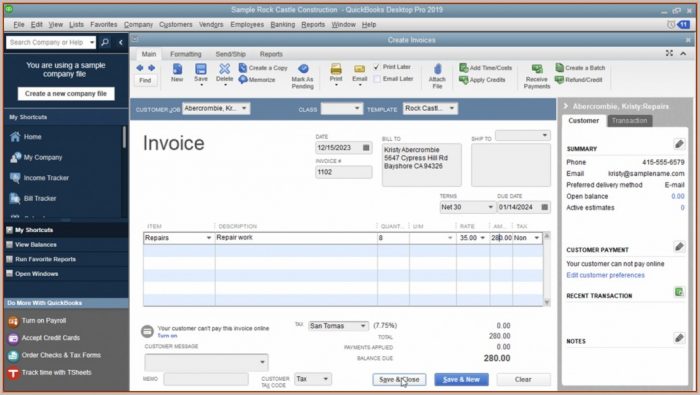The width and height of the screenshot is (700, 395).
Task: Create a Batch of invoices
Action: click(x=580, y=68)
